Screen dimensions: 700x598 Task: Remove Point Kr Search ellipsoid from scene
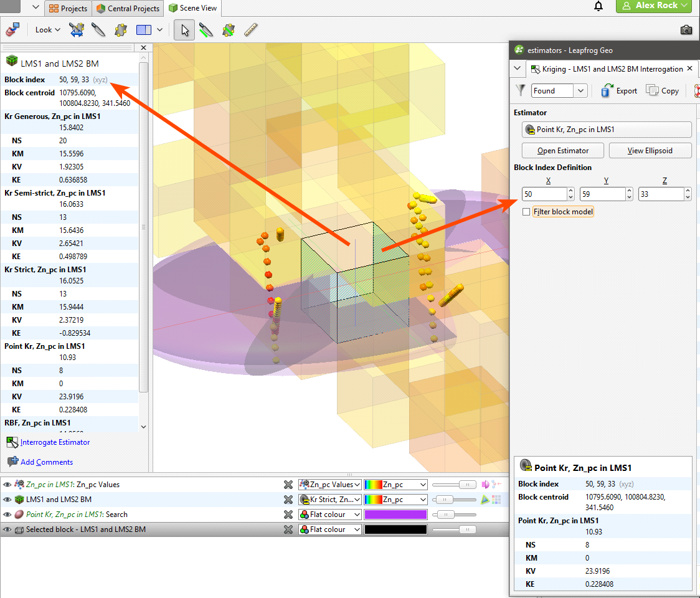coord(288,515)
